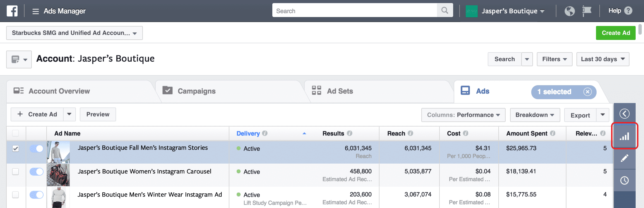This screenshot has height=208, width=644.
Task: Open the Starbucks SMG ad account dropdown
Action: coord(75,33)
